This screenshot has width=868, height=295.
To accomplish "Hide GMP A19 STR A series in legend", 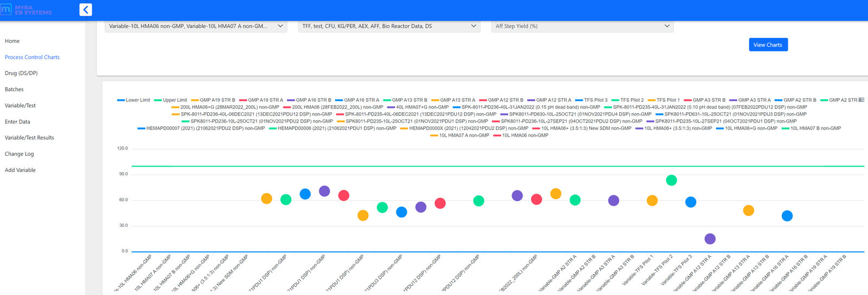I will tap(261, 100).
